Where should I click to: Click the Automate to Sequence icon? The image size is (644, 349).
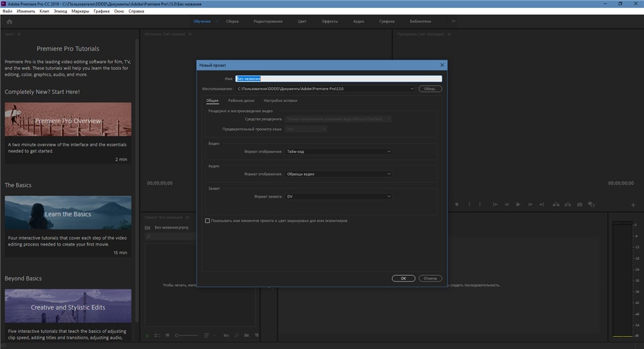226,336
